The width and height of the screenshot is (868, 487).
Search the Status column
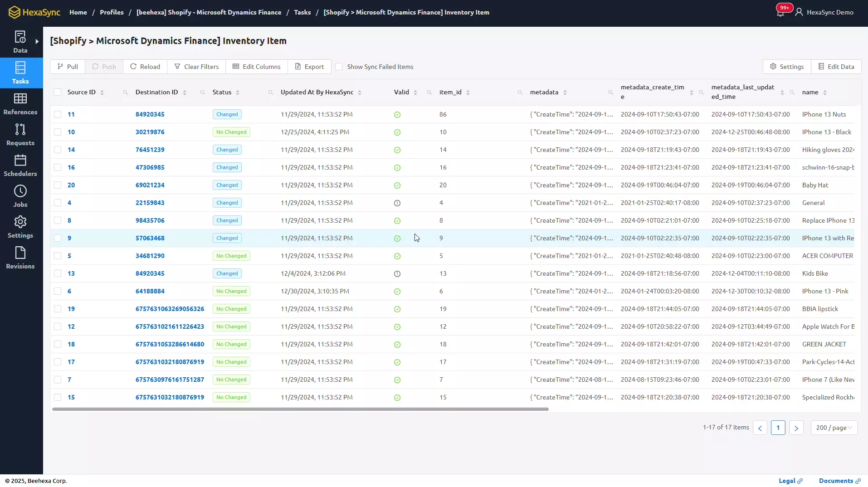click(x=271, y=93)
